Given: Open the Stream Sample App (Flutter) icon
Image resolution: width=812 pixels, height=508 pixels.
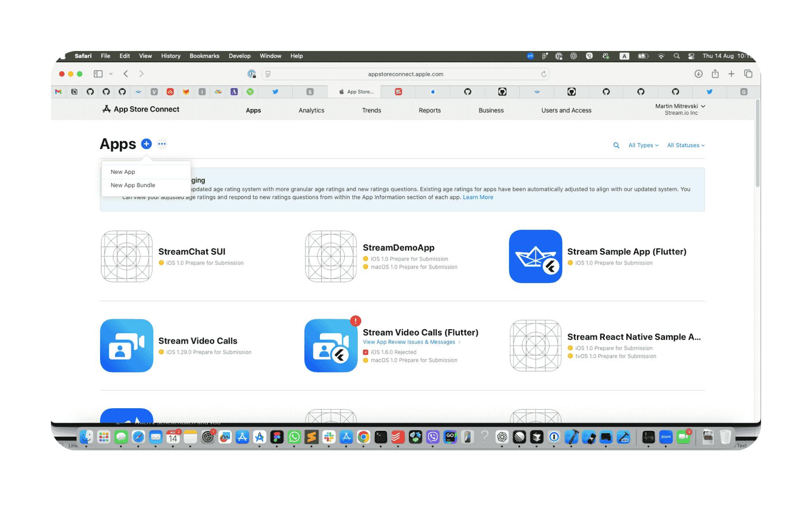Looking at the screenshot, I should (535, 256).
